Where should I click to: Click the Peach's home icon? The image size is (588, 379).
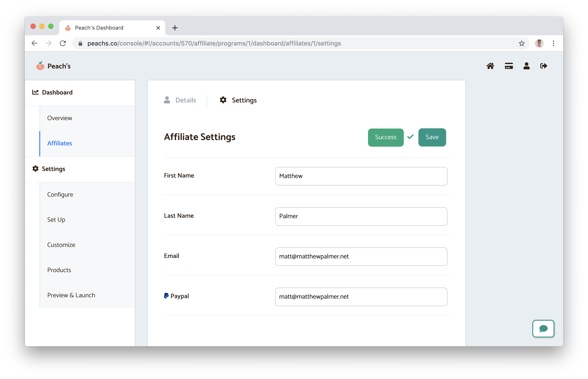click(490, 66)
